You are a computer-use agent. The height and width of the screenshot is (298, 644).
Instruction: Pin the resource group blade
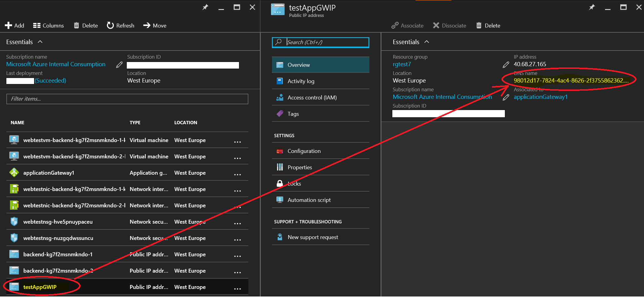click(x=205, y=7)
